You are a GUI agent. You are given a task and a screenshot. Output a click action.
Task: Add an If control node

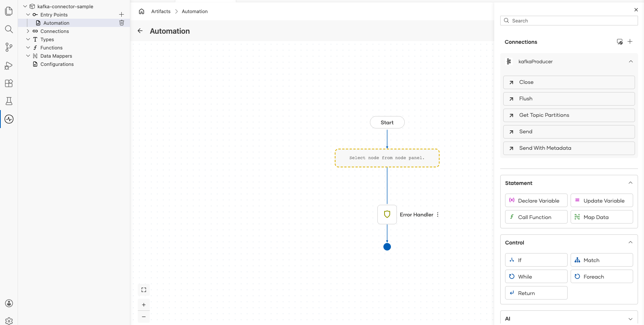pos(536,260)
